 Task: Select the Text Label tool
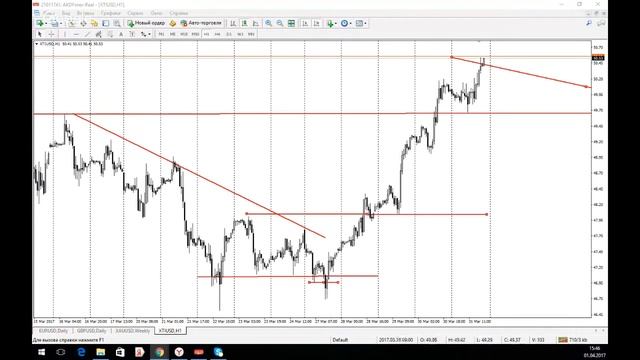[132, 34]
